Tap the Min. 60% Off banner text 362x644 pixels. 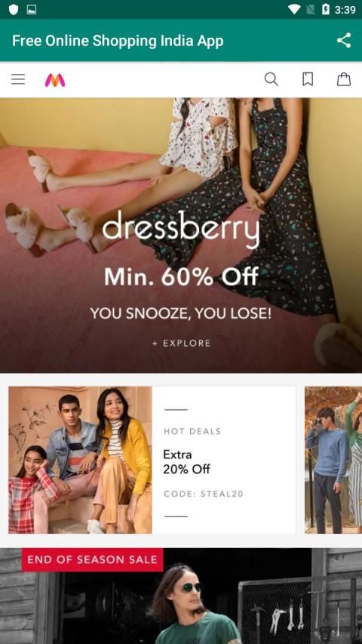(x=181, y=276)
